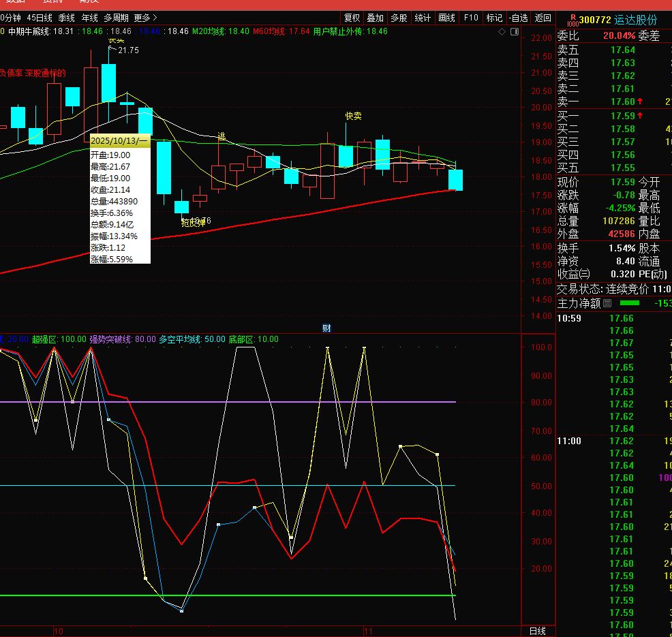Viewport: 672px width, 637px height.
Task: Select the 买三 17.57 order row
Action: [614, 142]
